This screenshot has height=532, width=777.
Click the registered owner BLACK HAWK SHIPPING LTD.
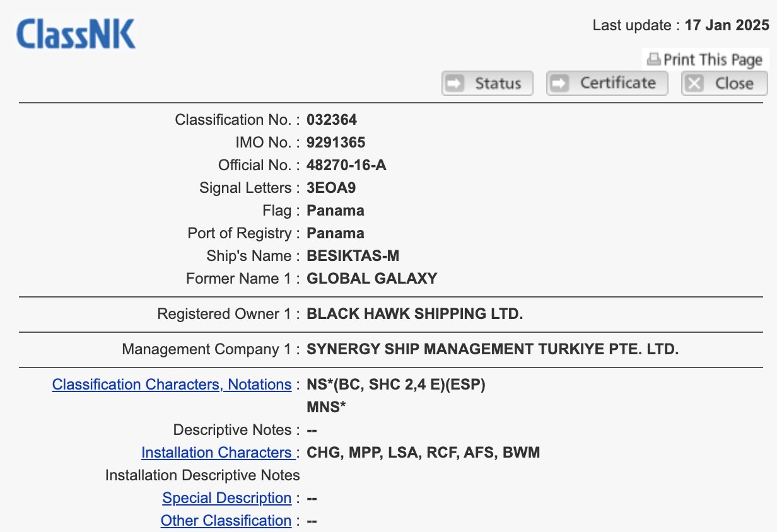pyautogui.click(x=414, y=314)
